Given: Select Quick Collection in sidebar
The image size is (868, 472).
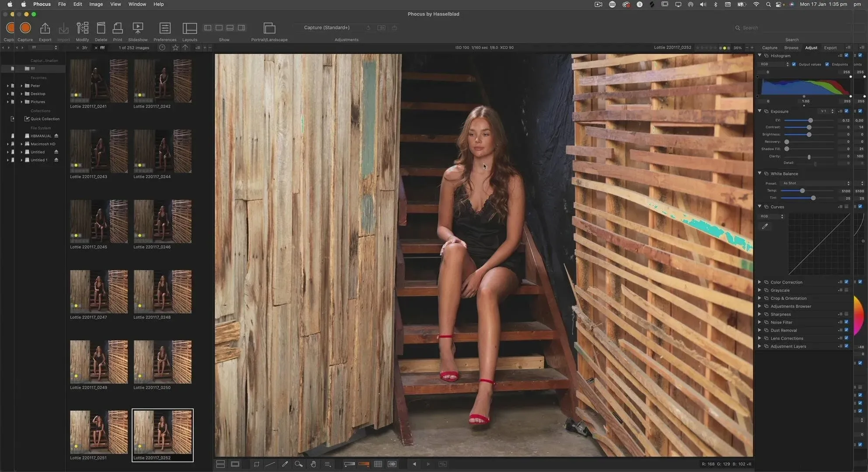Looking at the screenshot, I should coord(42,119).
